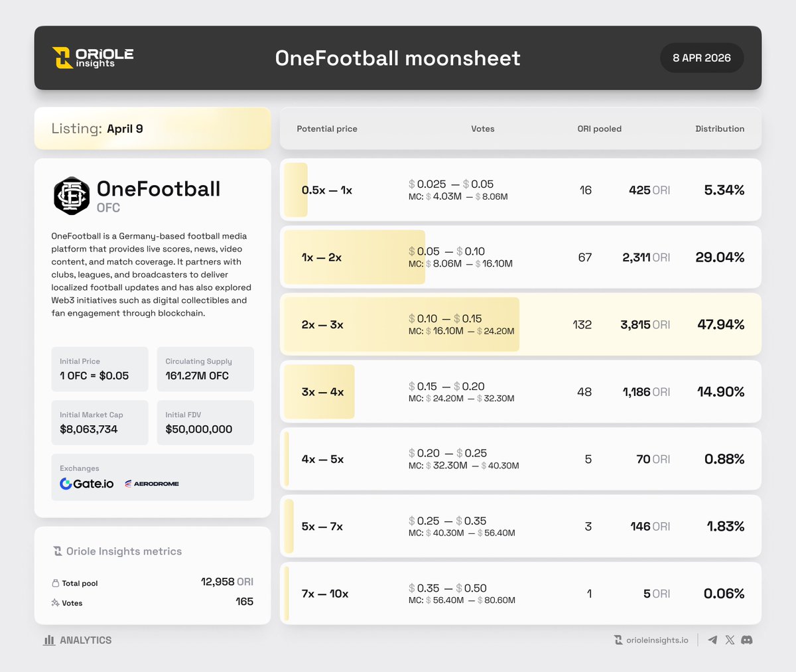Click the 1.83% distribution value
Viewport: 796px width, 672px height.
726,527
